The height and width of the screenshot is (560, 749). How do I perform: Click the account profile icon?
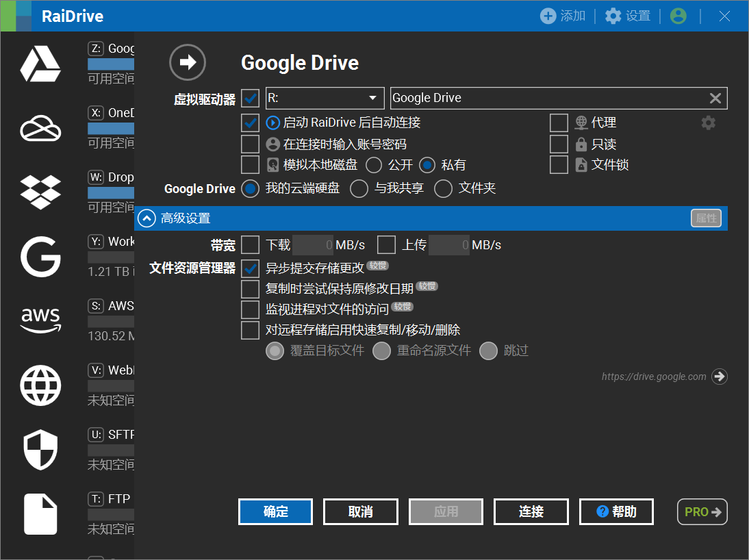click(x=678, y=16)
